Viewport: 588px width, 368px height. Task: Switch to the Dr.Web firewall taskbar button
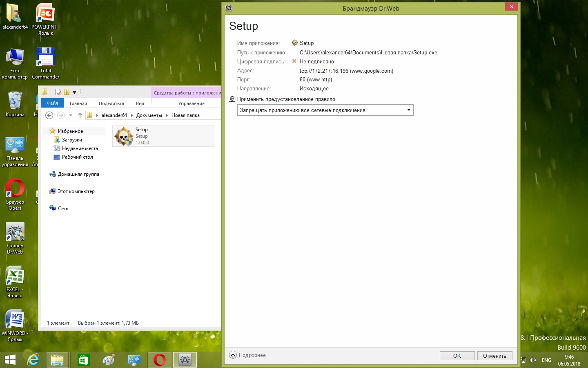tap(185, 360)
